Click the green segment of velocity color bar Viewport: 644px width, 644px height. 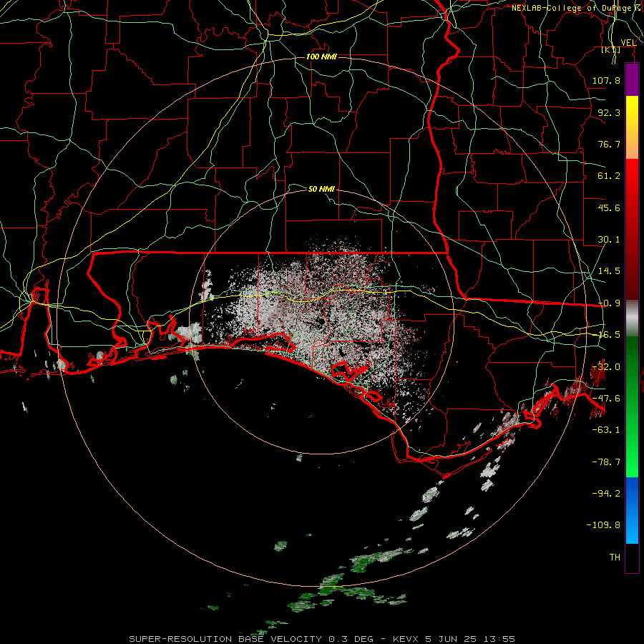tap(632, 406)
